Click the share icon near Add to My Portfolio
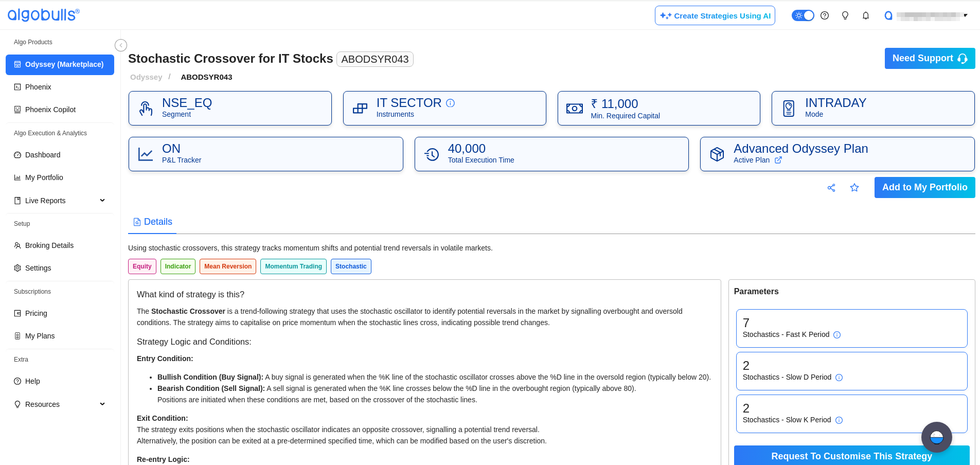 coord(831,188)
